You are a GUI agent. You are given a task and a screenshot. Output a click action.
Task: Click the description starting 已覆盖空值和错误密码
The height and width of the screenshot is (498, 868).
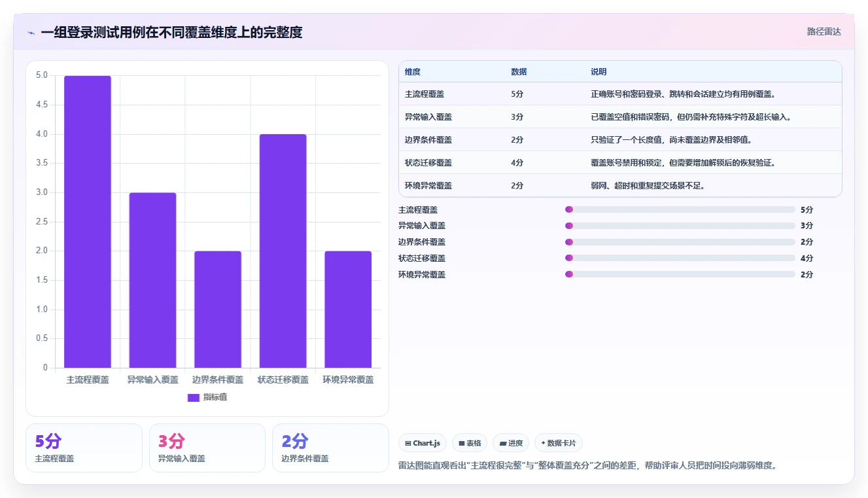click(692, 117)
